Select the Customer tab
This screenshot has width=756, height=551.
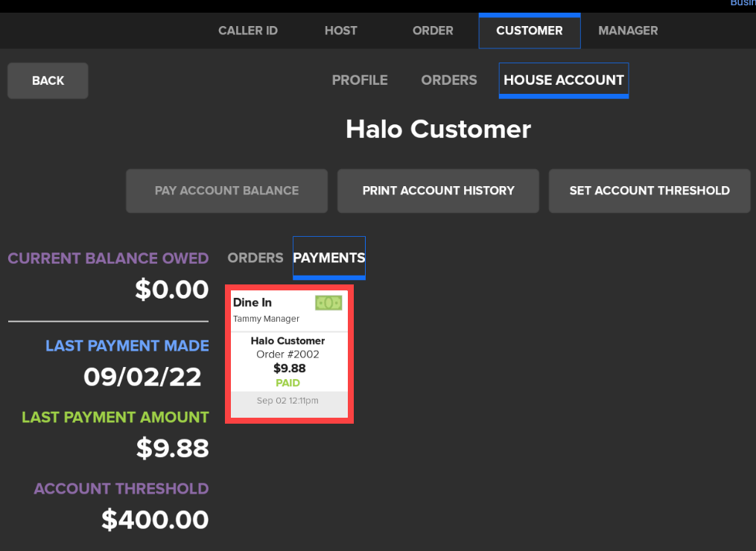click(x=529, y=31)
